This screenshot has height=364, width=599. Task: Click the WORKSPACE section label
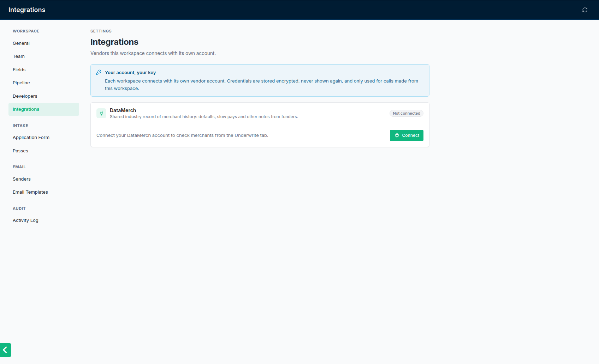click(x=26, y=31)
